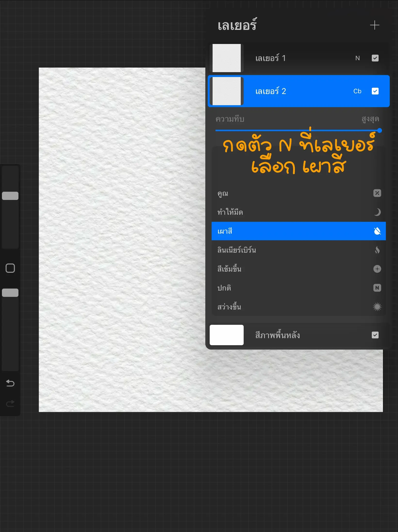Tap the white สีภาพพื้นหลัง color swatch

click(226, 335)
